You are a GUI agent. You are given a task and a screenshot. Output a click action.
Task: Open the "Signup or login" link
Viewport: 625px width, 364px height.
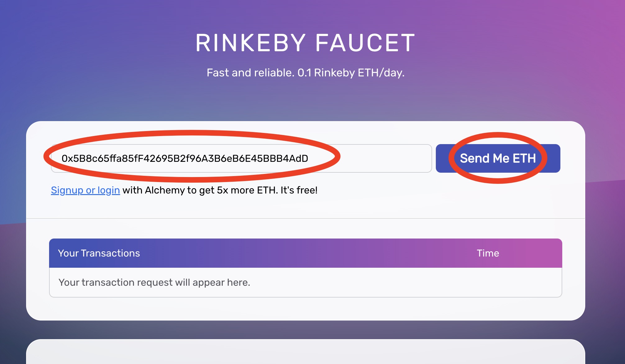[x=85, y=190]
